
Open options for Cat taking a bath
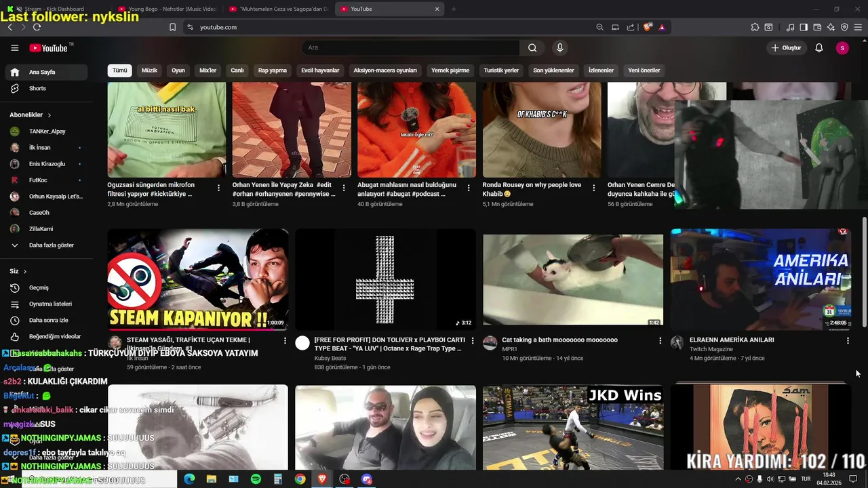[660, 341]
